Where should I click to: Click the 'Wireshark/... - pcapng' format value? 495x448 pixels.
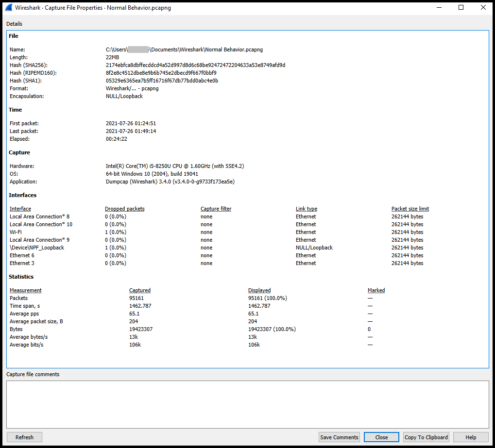tap(132, 88)
